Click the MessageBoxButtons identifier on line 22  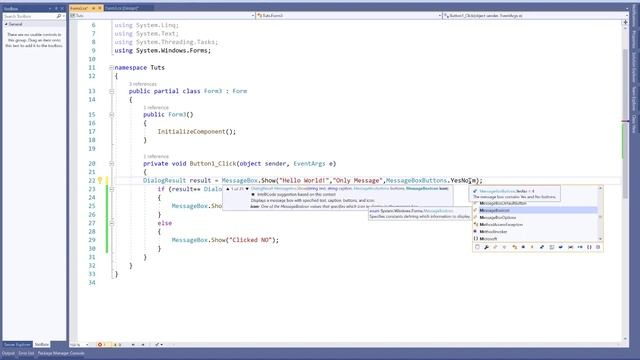click(x=416, y=180)
